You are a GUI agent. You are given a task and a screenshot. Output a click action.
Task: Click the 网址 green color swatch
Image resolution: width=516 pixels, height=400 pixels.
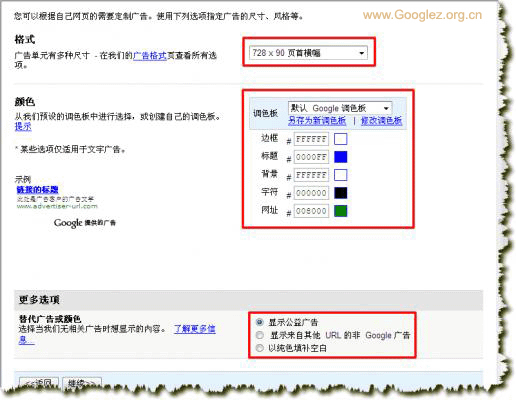(x=341, y=211)
